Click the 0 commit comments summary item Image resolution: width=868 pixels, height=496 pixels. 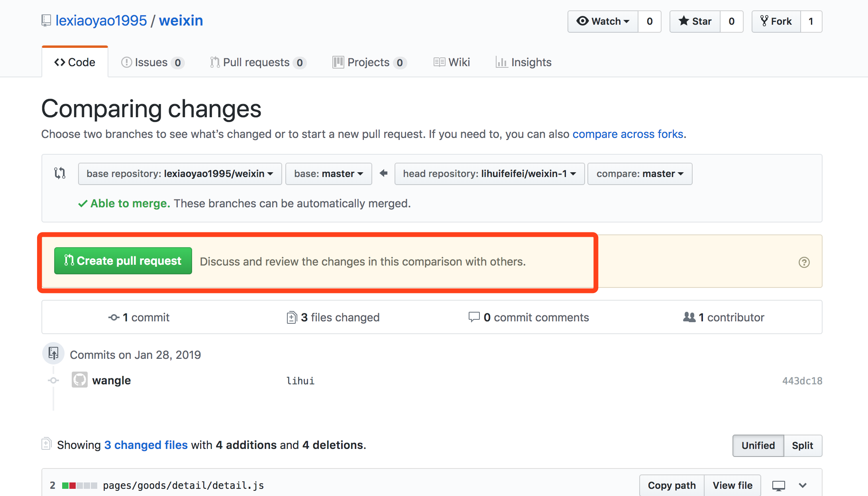click(529, 317)
